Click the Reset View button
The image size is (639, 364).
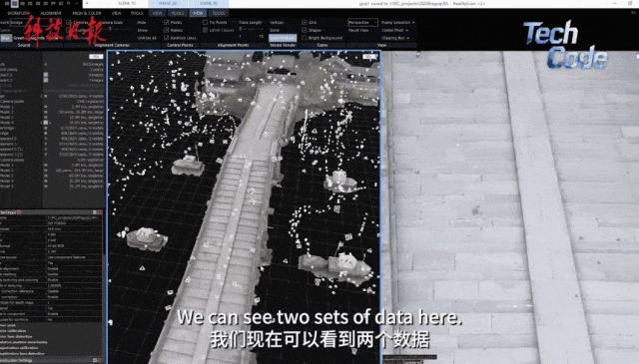tap(358, 30)
